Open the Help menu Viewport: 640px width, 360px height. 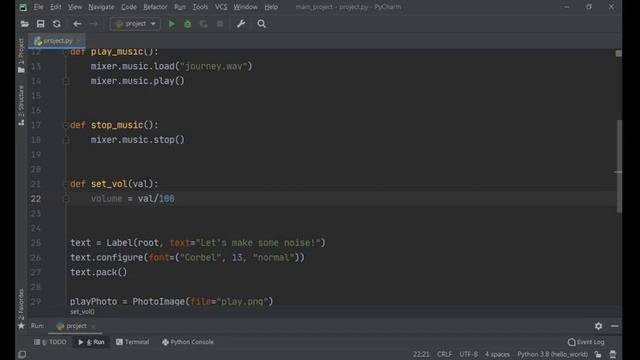271,7
